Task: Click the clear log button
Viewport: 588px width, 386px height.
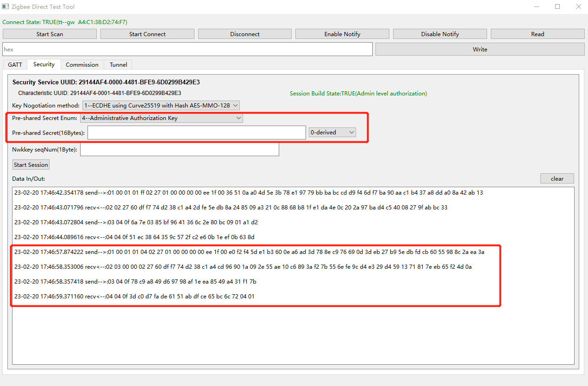Action: 557,178
